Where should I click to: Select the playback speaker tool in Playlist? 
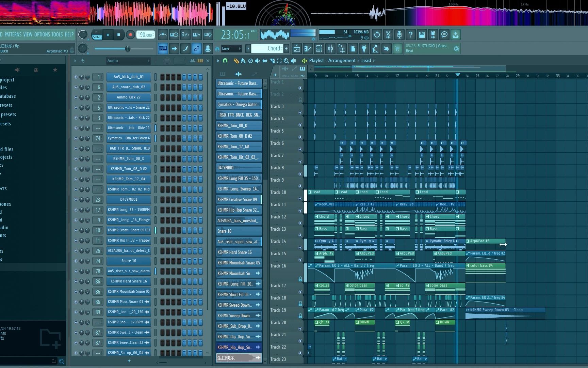(x=293, y=61)
